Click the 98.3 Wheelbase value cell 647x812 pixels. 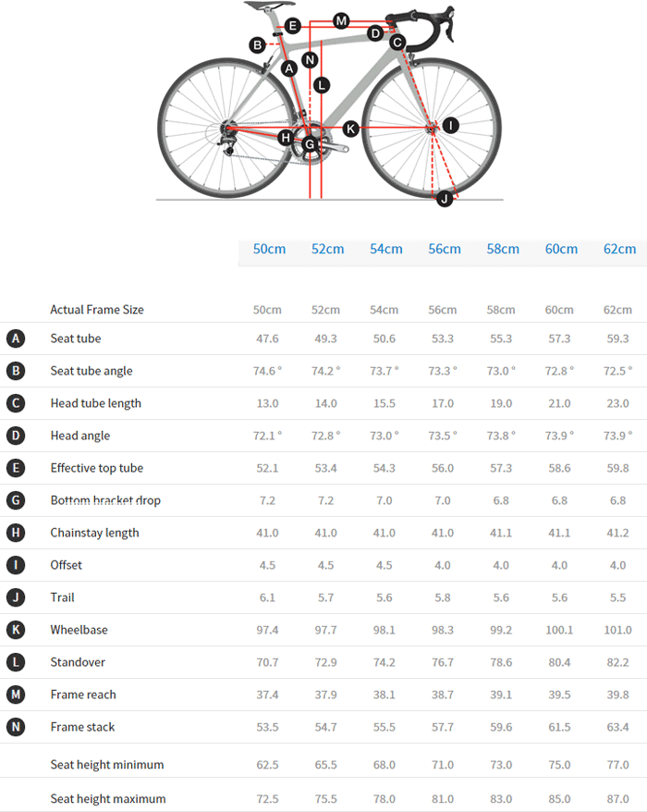pyautogui.click(x=444, y=630)
